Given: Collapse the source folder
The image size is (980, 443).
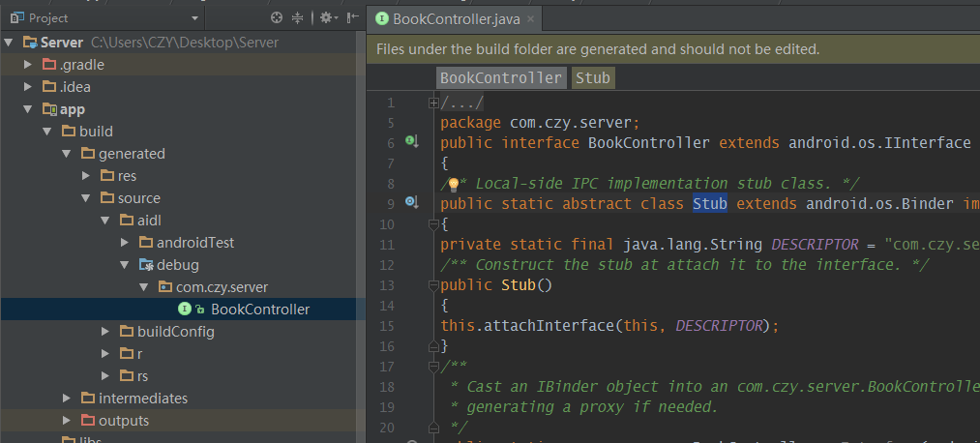Looking at the screenshot, I should (x=86, y=198).
